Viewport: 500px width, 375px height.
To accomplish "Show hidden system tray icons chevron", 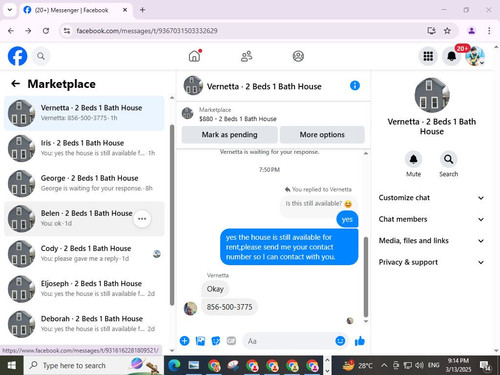I will (x=384, y=365).
